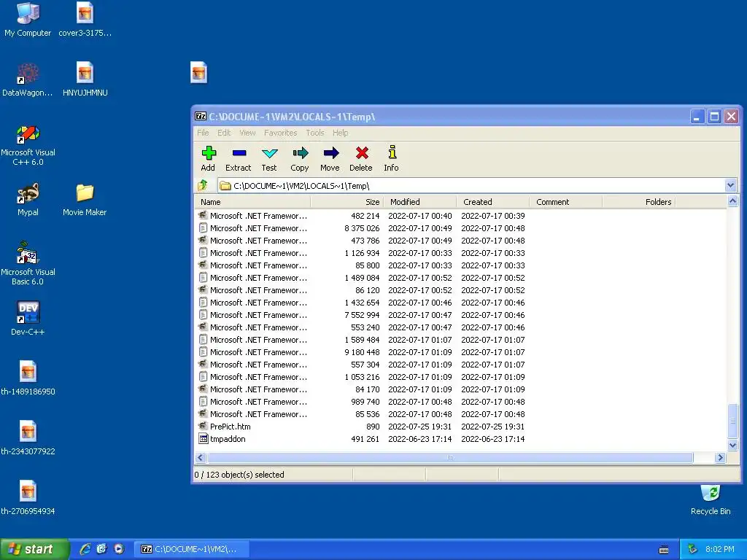This screenshot has height=560, width=747.
Task: Click the keyboard icon on the taskbar
Action: 664,550
